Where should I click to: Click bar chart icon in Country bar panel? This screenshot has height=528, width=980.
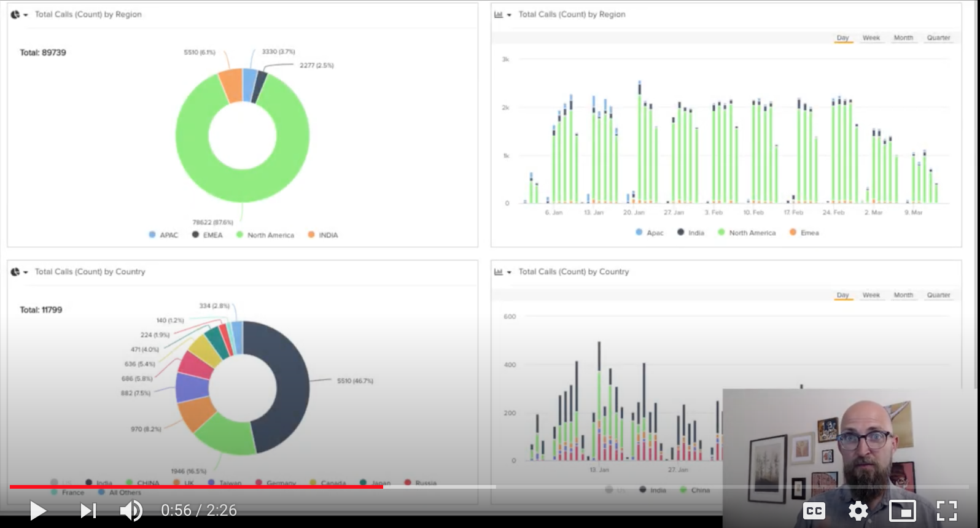click(x=499, y=272)
